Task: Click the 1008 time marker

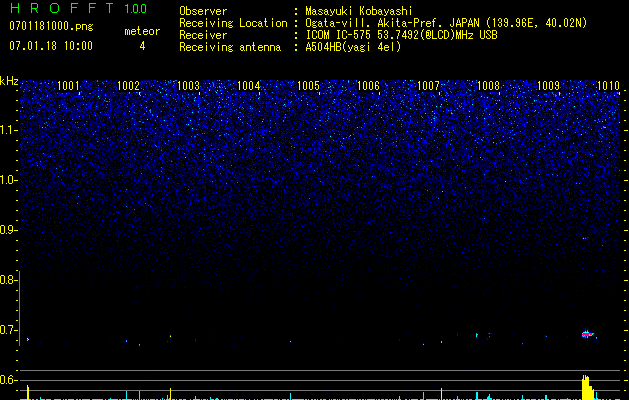Action: coord(489,86)
